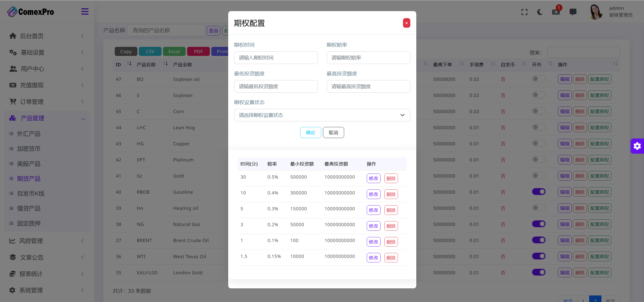This screenshot has width=644, height=302.
Task: Open the purple settings gear on right edge
Action: pos(637,146)
